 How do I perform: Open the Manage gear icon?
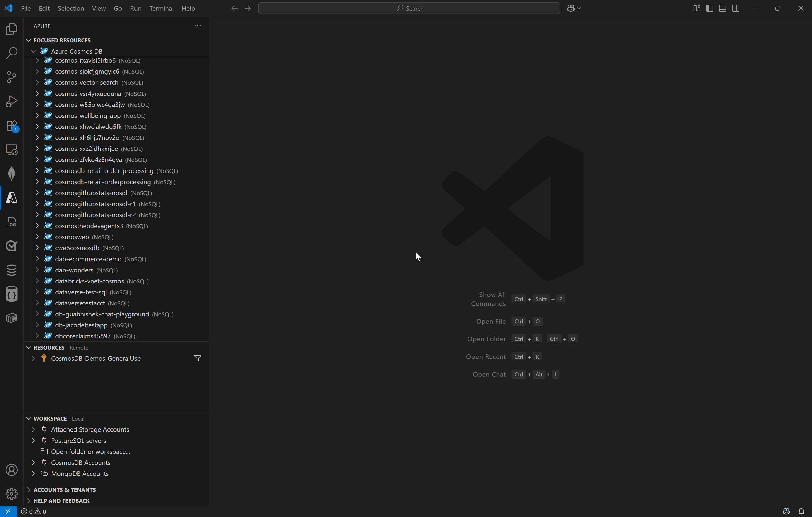click(x=12, y=494)
